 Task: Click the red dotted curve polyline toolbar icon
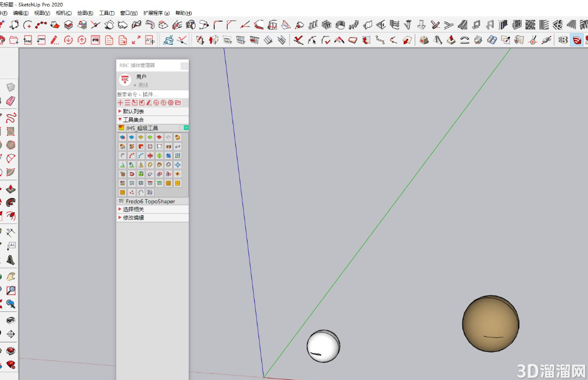point(41,25)
